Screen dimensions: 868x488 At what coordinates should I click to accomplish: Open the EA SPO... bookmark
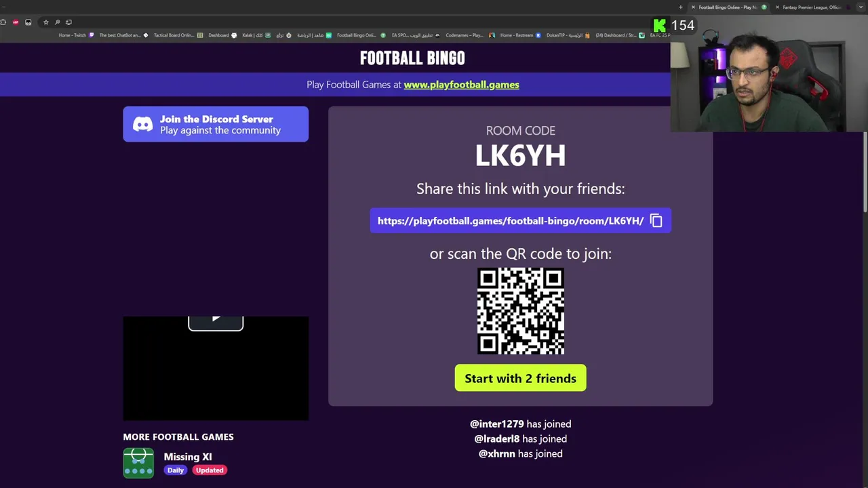click(415, 35)
